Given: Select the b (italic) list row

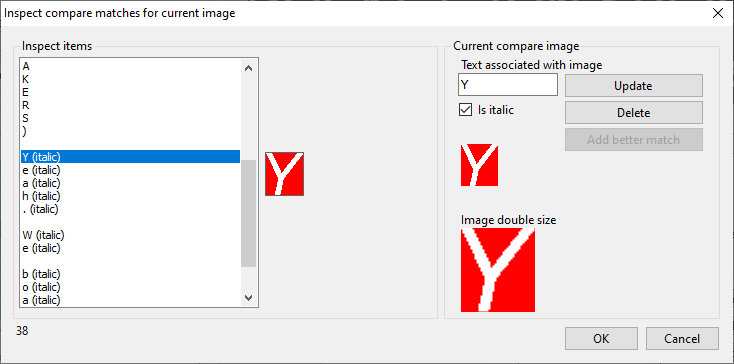Looking at the screenshot, I should (x=131, y=274).
